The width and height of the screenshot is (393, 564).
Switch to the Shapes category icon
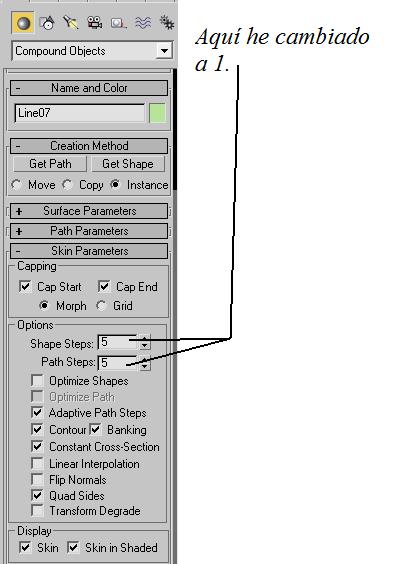(47, 23)
